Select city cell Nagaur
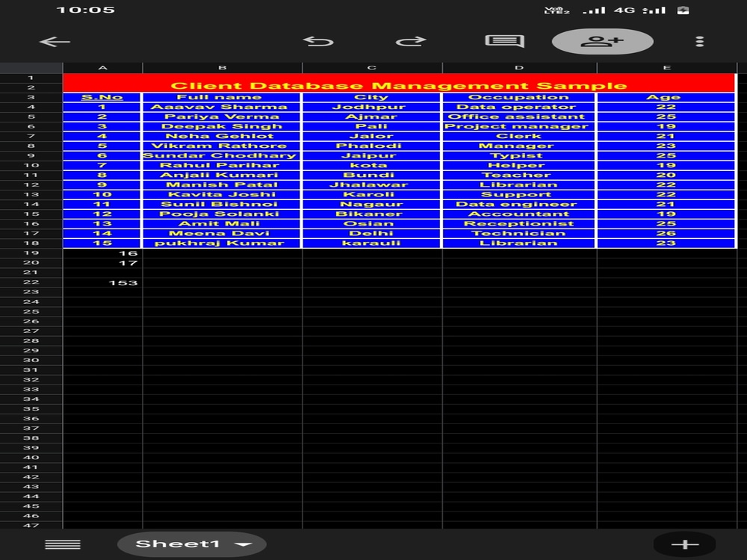 [x=372, y=205]
